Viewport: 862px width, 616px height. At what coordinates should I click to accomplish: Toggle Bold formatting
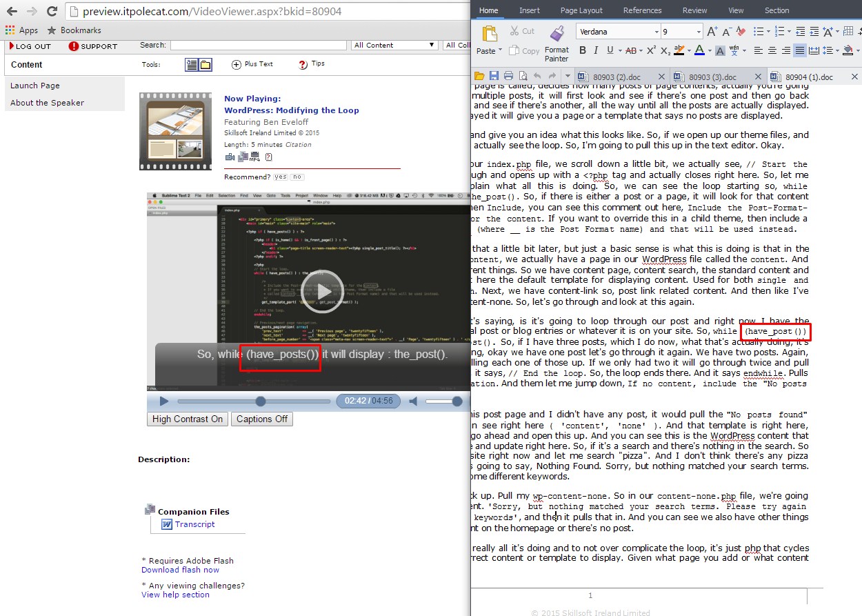tap(583, 50)
